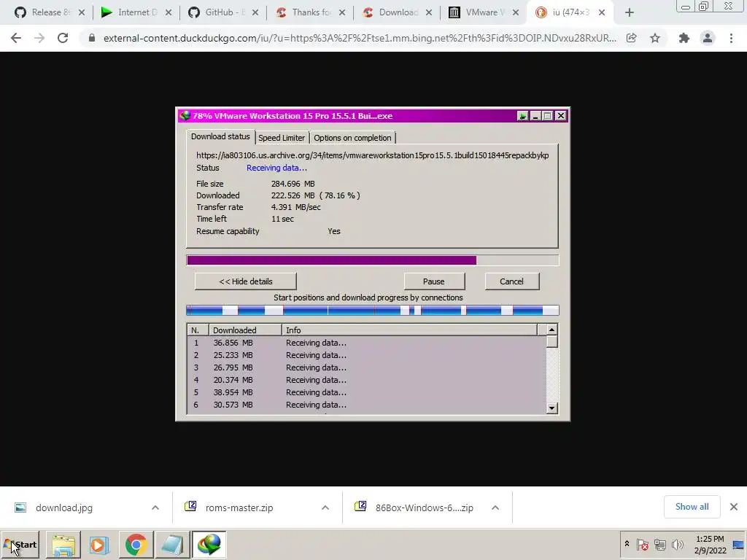Show hidden system tray icons

(x=627, y=544)
